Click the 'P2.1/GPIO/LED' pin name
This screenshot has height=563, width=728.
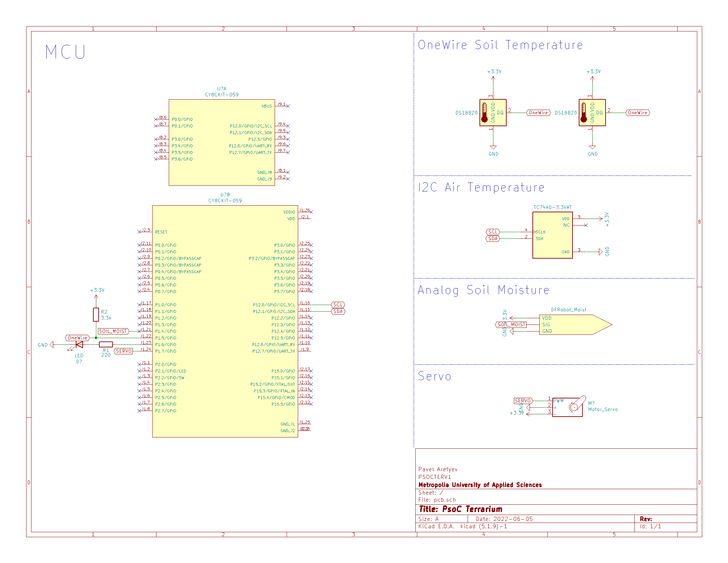click(170, 371)
